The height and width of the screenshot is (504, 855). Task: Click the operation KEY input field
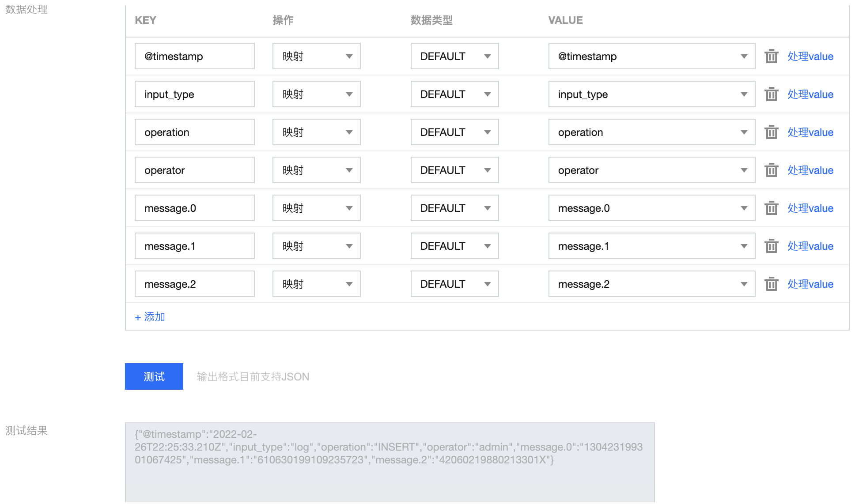pos(194,132)
